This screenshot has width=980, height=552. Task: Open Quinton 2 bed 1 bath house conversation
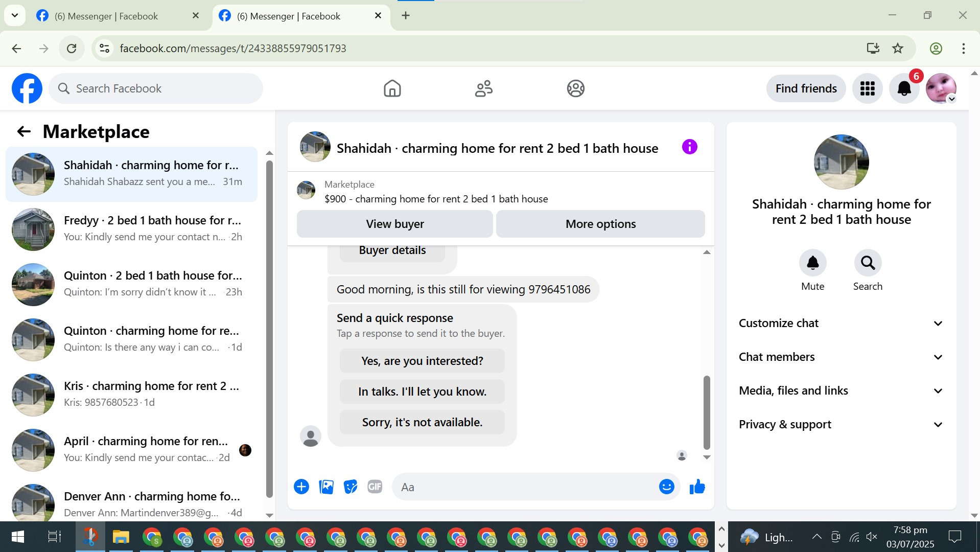pyautogui.click(x=131, y=285)
